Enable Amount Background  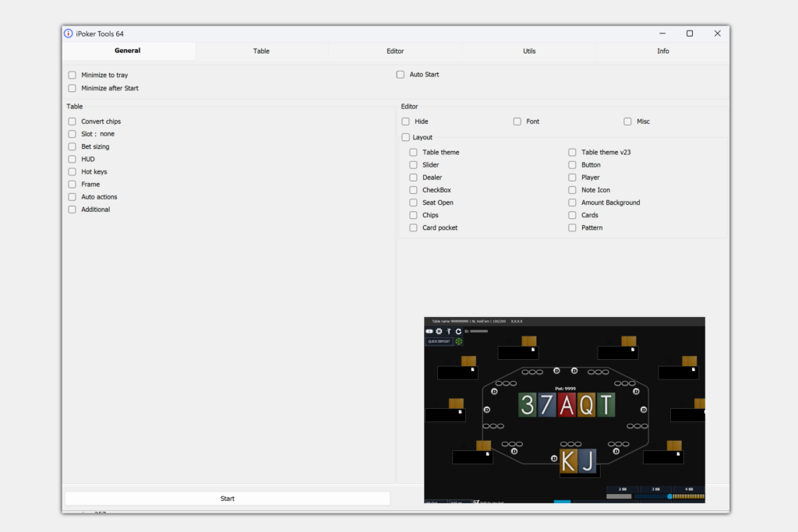pos(572,203)
